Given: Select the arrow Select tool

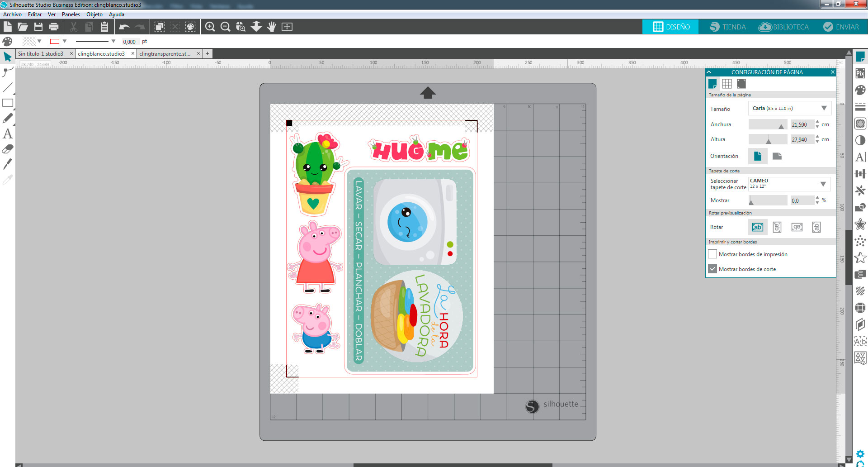Looking at the screenshot, I should coord(8,57).
